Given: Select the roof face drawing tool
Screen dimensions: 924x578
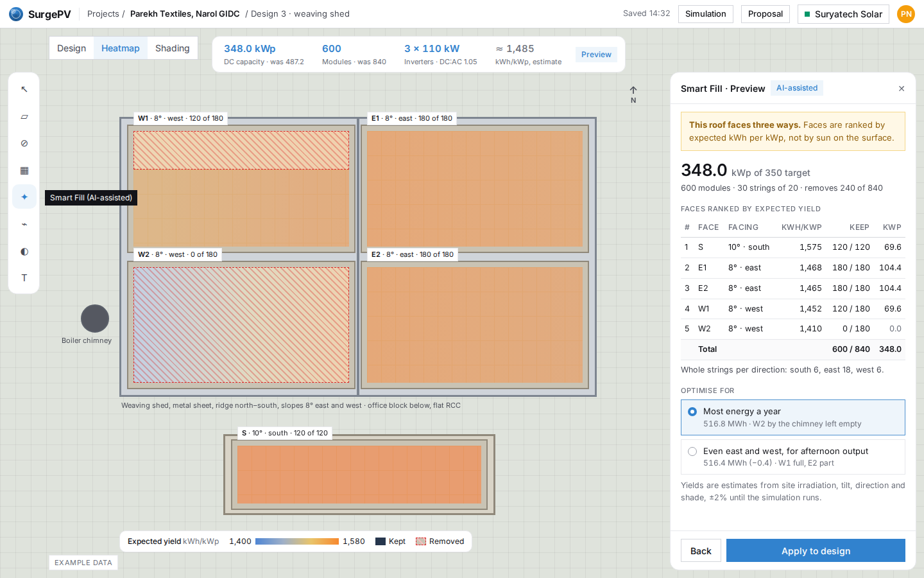Looking at the screenshot, I should (24, 116).
